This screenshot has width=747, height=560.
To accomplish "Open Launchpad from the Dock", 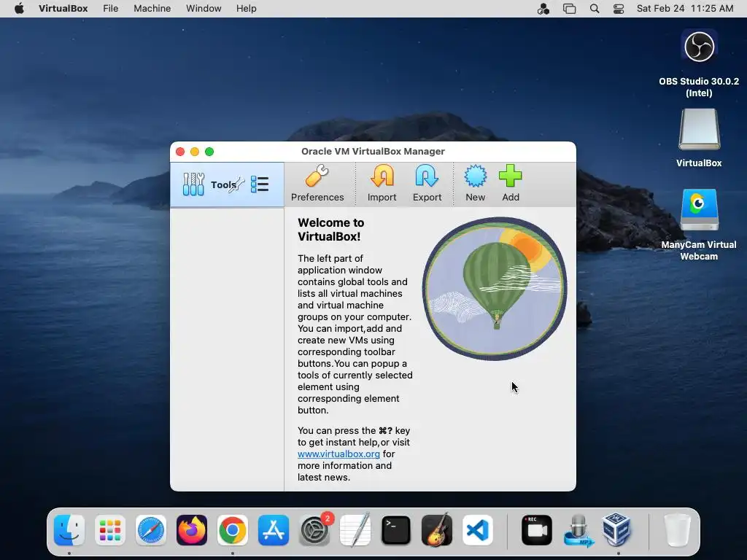I will pyautogui.click(x=110, y=530).
